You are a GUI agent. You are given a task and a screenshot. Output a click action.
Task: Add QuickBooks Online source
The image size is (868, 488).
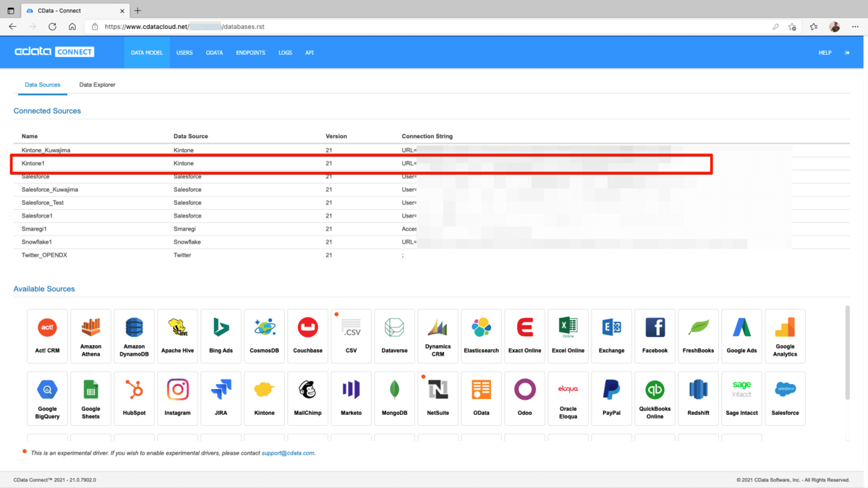(x=655, y=398)
